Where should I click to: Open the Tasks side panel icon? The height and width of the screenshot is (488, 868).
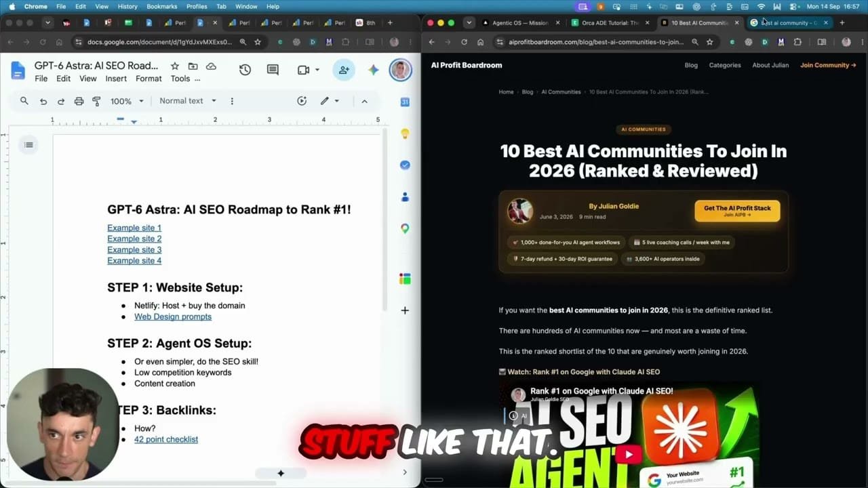coord(405,165)
